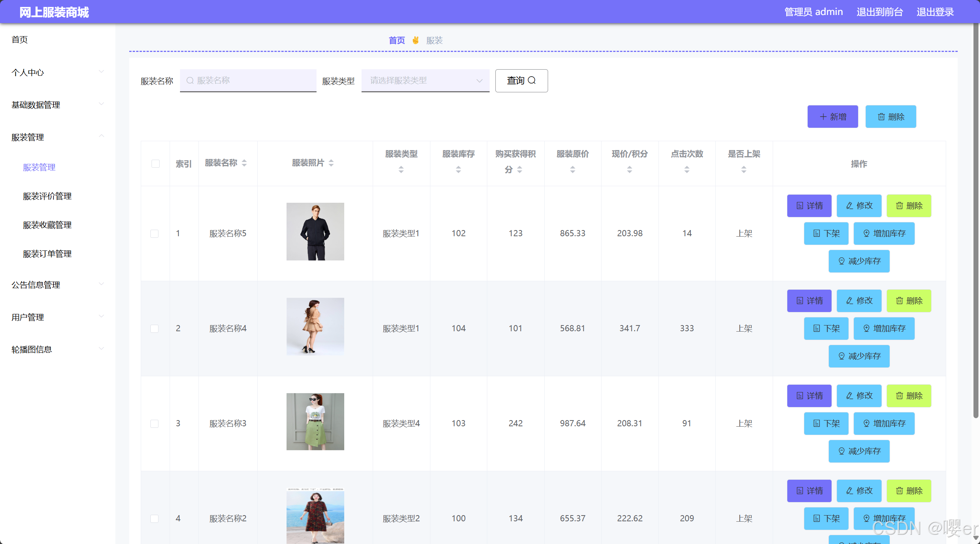Open the 请选择服装类型 dropdown
The width and height of the screenshot is (980, 544).
(425, 80)
